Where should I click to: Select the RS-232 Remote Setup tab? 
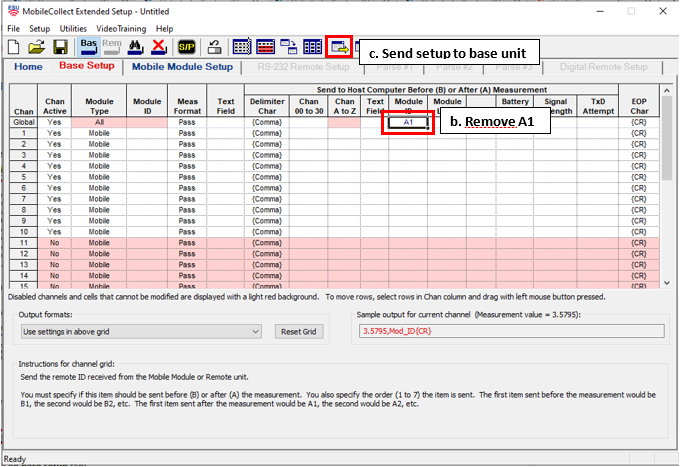coord(303,67)
